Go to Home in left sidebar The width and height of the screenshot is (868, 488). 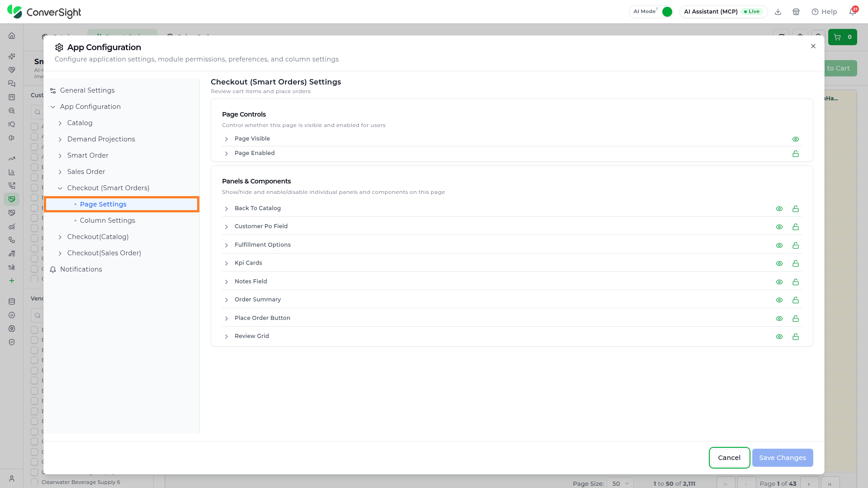click(12, 36)
